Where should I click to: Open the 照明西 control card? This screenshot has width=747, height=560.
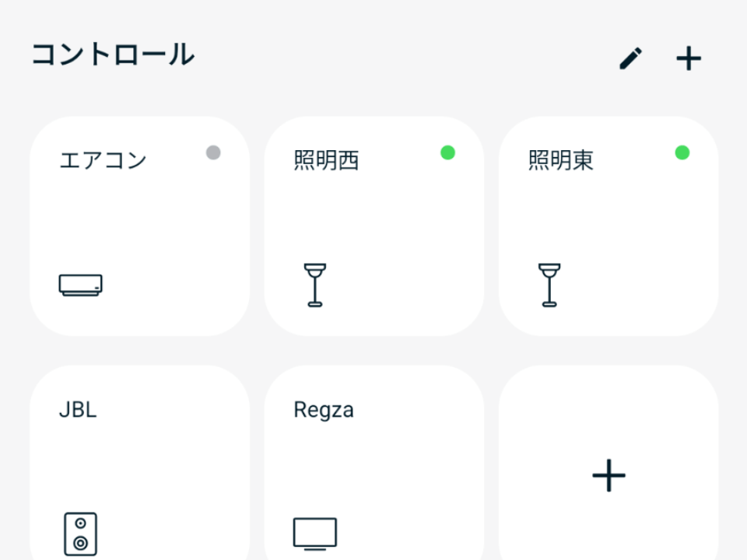click(x=373, y=226)
